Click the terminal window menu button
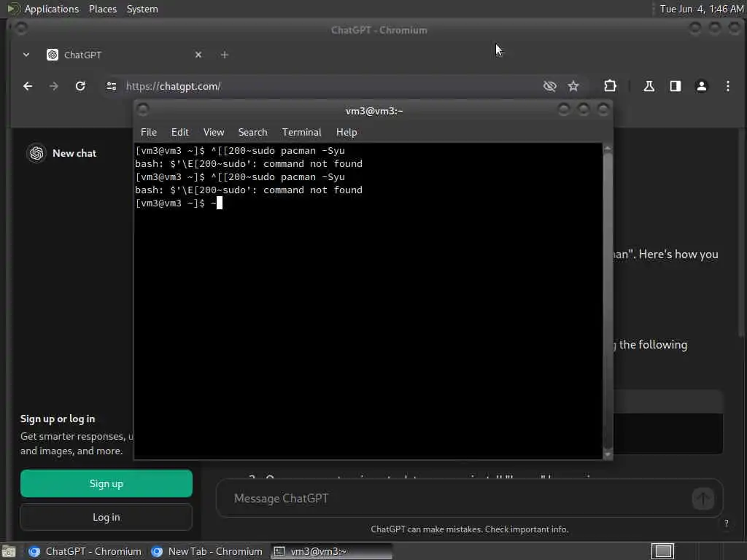 (143, 110)
